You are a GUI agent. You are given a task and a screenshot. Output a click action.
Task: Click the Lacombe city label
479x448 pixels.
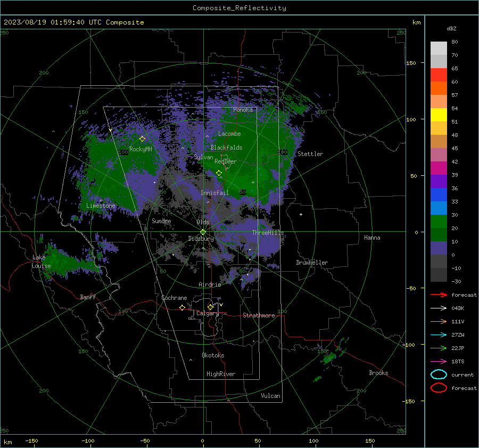(x=229, y=134)
